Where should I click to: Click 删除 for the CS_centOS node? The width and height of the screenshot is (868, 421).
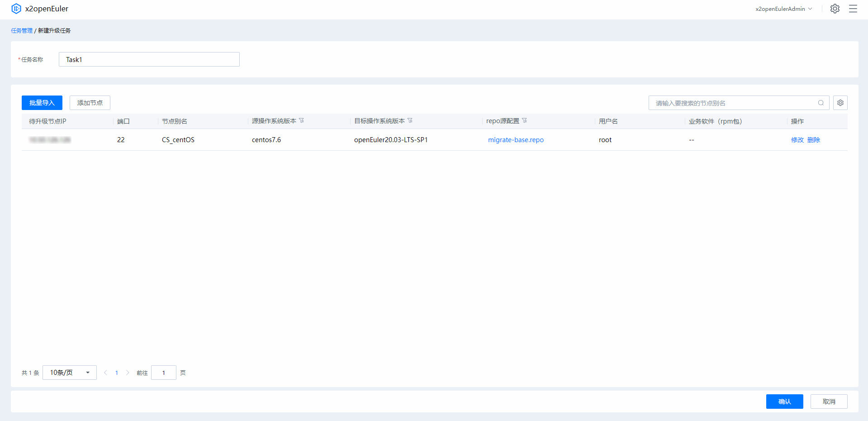(813, 140)
